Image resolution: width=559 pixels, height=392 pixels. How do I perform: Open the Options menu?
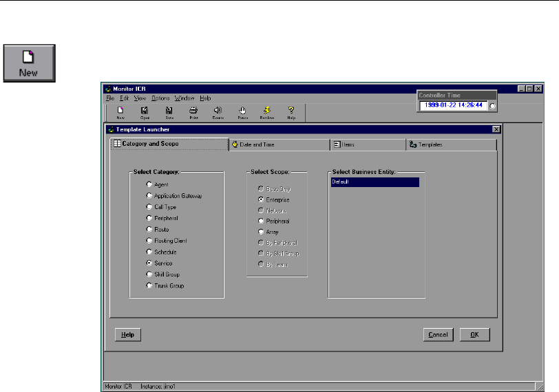tap(160, 98)
